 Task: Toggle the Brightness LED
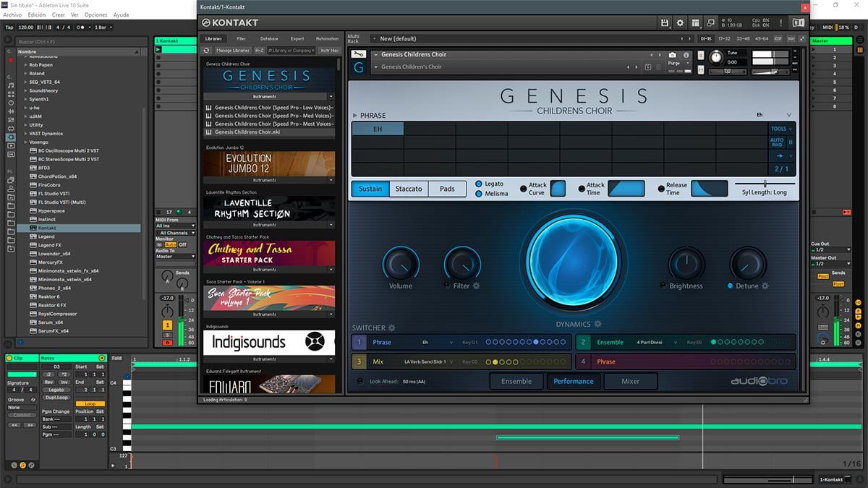tap(663, 286)
